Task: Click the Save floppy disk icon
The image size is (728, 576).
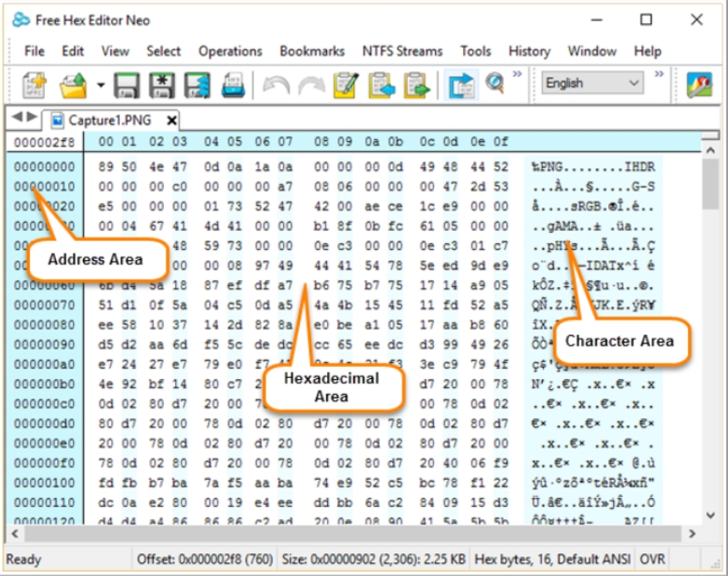Action: [x=127, y=85]
